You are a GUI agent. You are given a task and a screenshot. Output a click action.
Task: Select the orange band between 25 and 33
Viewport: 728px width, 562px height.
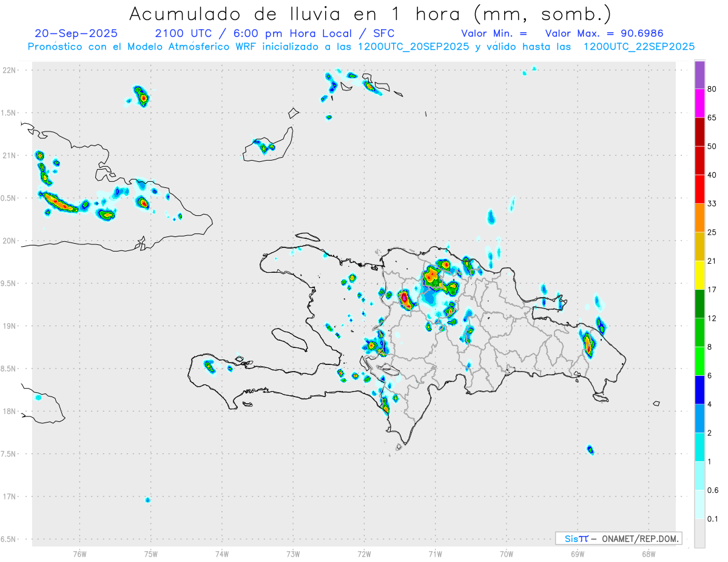tap(699, 218)
